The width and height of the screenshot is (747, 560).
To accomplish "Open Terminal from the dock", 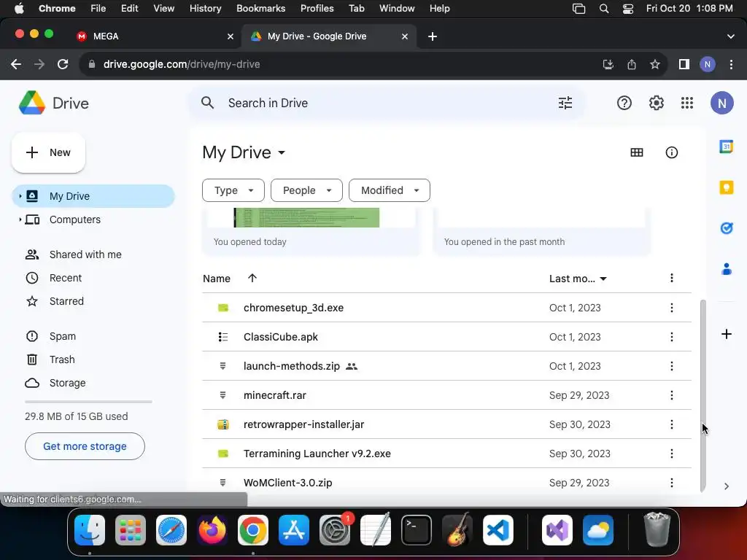I will [x=417, y=530].
